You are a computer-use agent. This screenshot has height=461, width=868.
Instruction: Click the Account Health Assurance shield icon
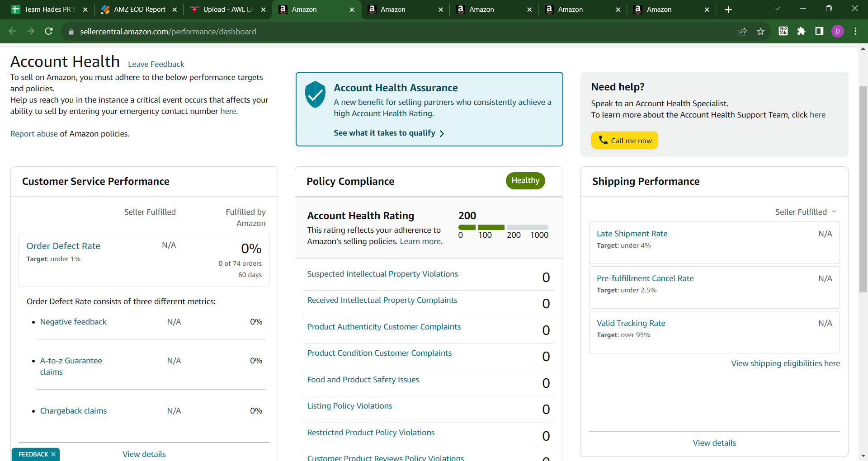coord(315,94)
